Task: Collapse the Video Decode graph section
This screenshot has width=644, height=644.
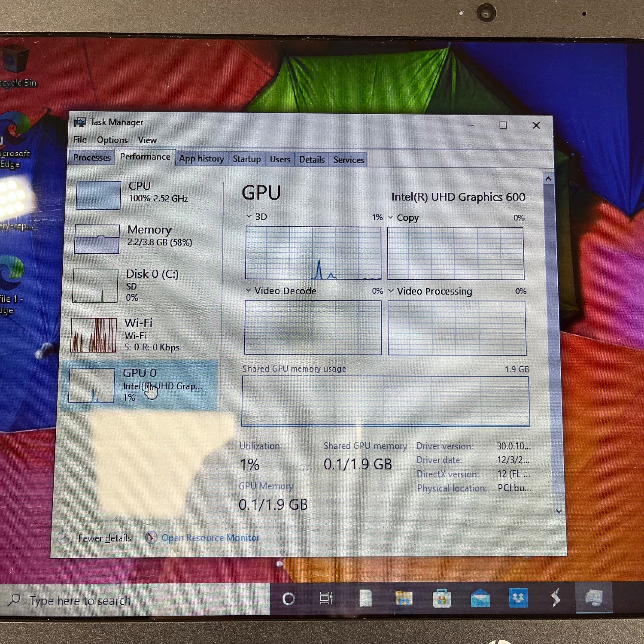Action: click(x=248, y=291)
